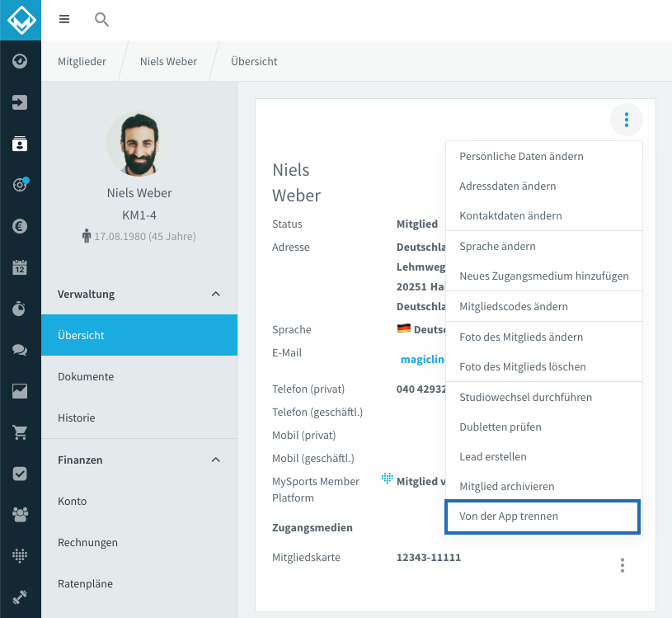Image resolution: width=672 pixels, height=618 pixels.
Task: Close the blue three-dot actions menu
Action: coord(626,120)
